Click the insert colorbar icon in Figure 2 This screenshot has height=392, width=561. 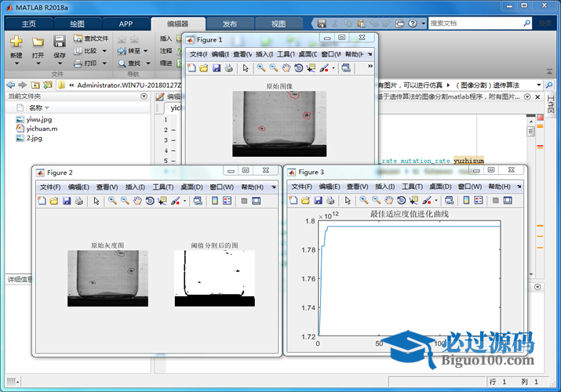(x=215, y=201)
